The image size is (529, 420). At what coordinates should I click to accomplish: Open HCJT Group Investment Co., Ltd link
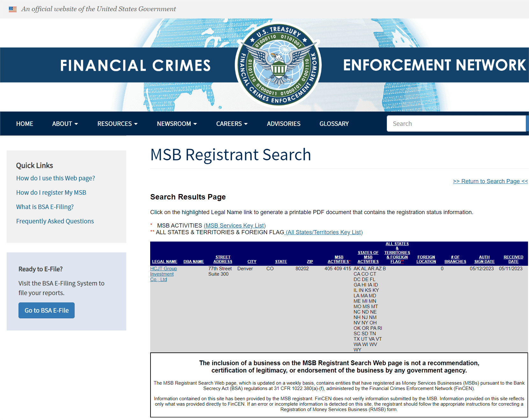(164, 274)
